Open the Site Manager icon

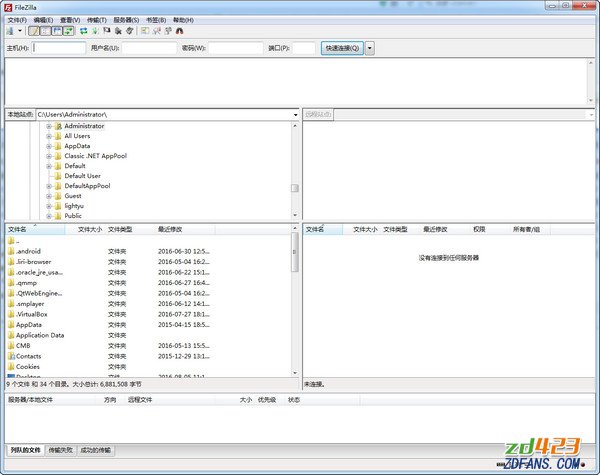10,31
